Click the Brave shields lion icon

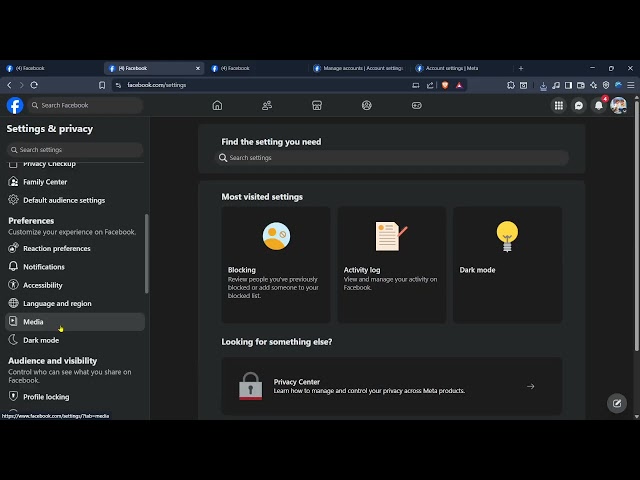[x=445, y=85]
